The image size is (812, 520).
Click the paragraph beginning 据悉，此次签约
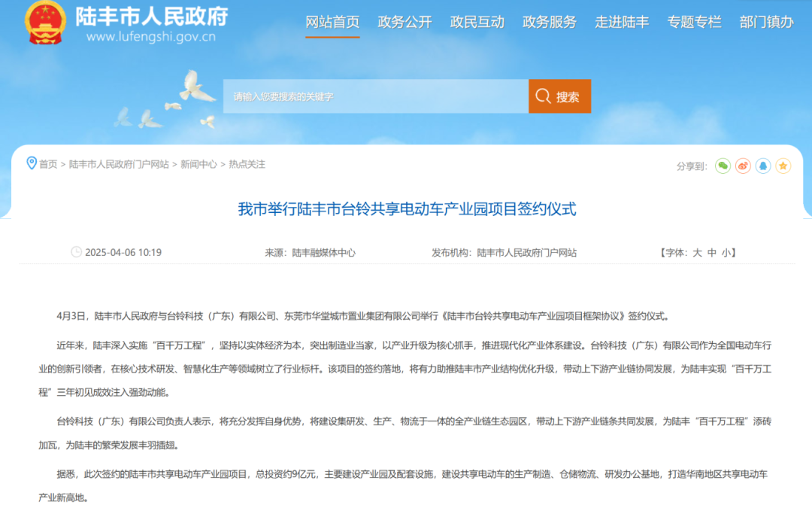point(404,486)
